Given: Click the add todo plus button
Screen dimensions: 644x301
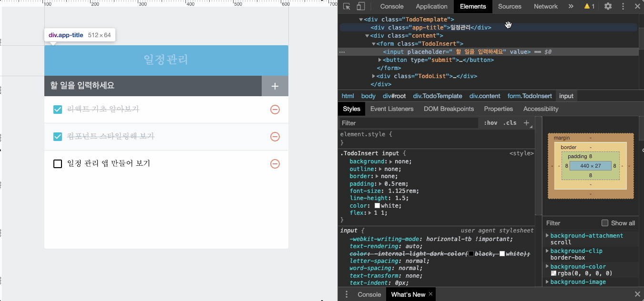Looking at the screenshot, I should tap(275, 86).
